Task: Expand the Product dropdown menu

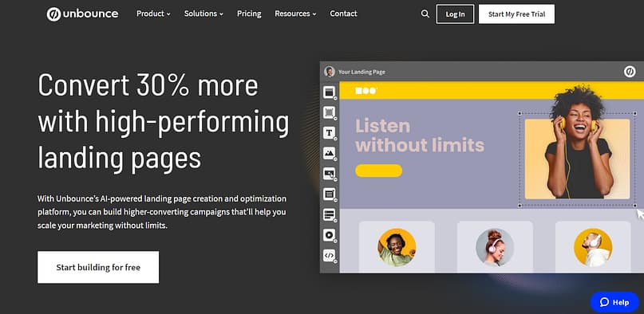Action: [x=153, y=14]
